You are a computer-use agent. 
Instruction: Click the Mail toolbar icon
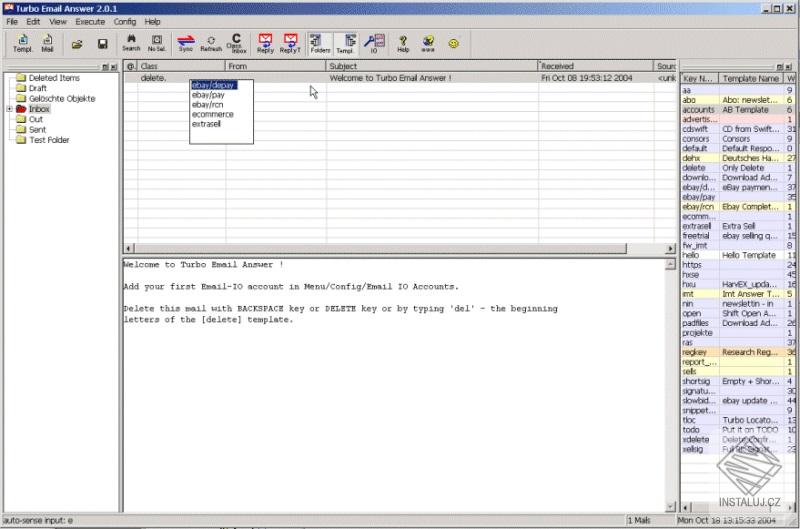pyautogui.click(x=47, y=43)
